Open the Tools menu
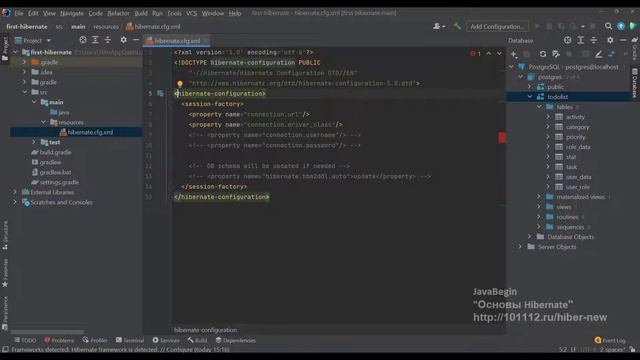 174,13
